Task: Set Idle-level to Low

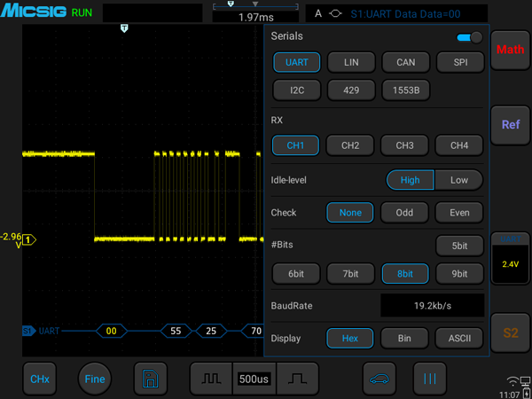Action: (x=458, y=180)
